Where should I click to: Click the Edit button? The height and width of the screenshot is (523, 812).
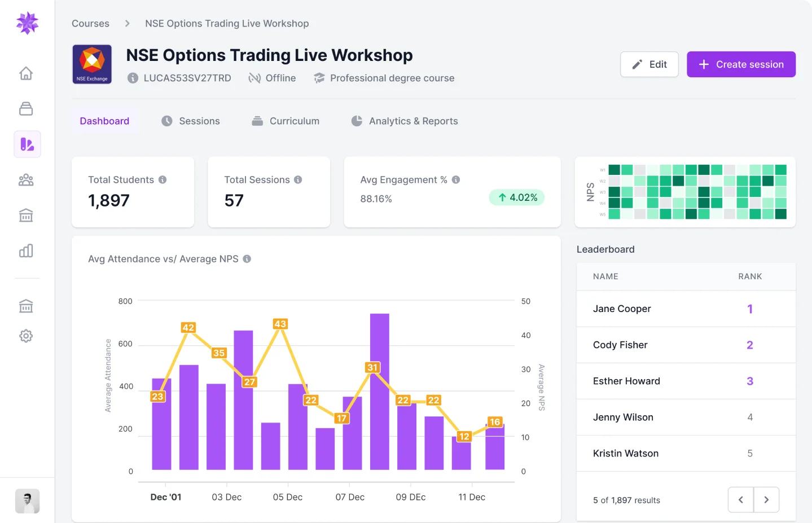coord(649,64)
